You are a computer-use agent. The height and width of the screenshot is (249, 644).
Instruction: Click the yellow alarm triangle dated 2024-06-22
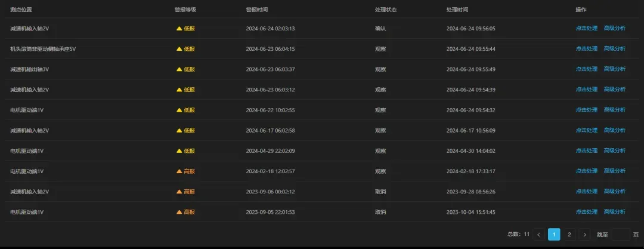179,110
